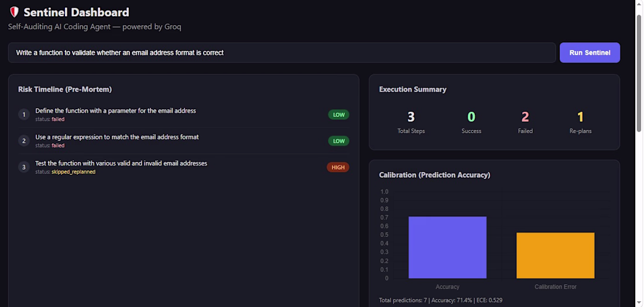Select 'Test the function with various' step text
The width and height of the screenshot is (644, 307).
121,163
